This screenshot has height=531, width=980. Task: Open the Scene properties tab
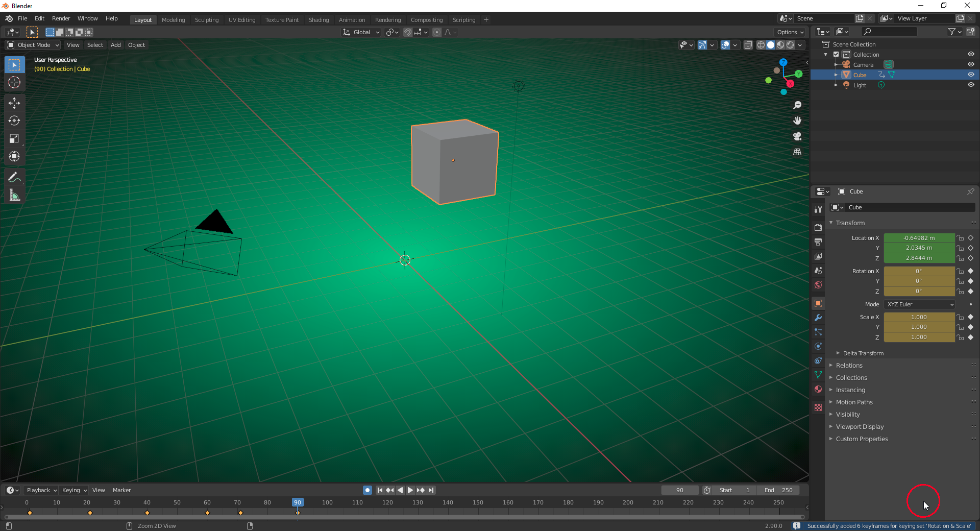click(x=818, y=271)
